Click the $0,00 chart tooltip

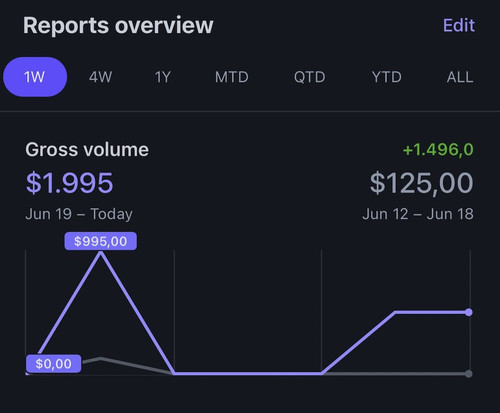click(53, 364)
